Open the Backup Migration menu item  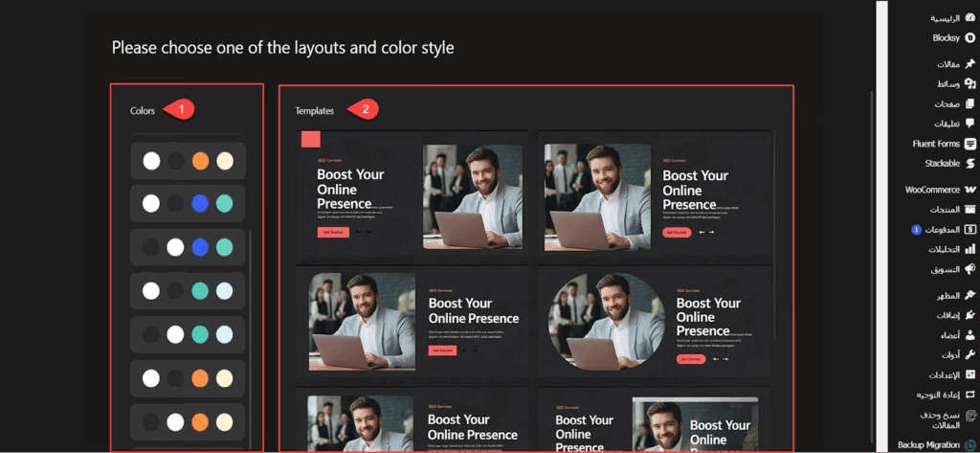(938, 445)
